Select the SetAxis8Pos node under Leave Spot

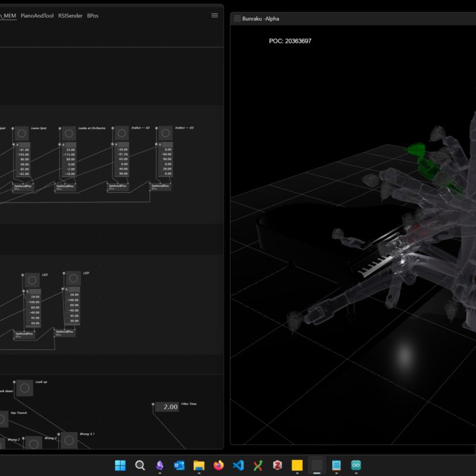(x=24, y=186)
